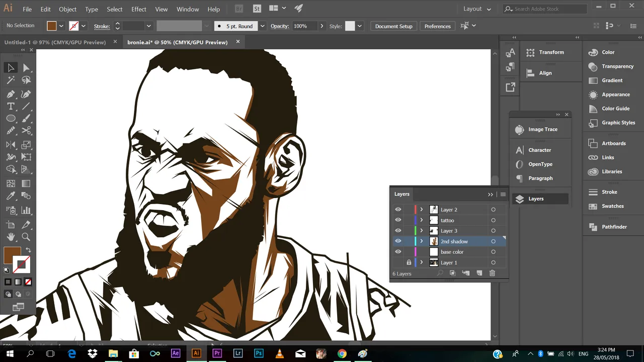The width and height of the screenshot is (644, 362).
Task: Hide Layer 2 visibility eye
Action: click(x=398, y=210)
